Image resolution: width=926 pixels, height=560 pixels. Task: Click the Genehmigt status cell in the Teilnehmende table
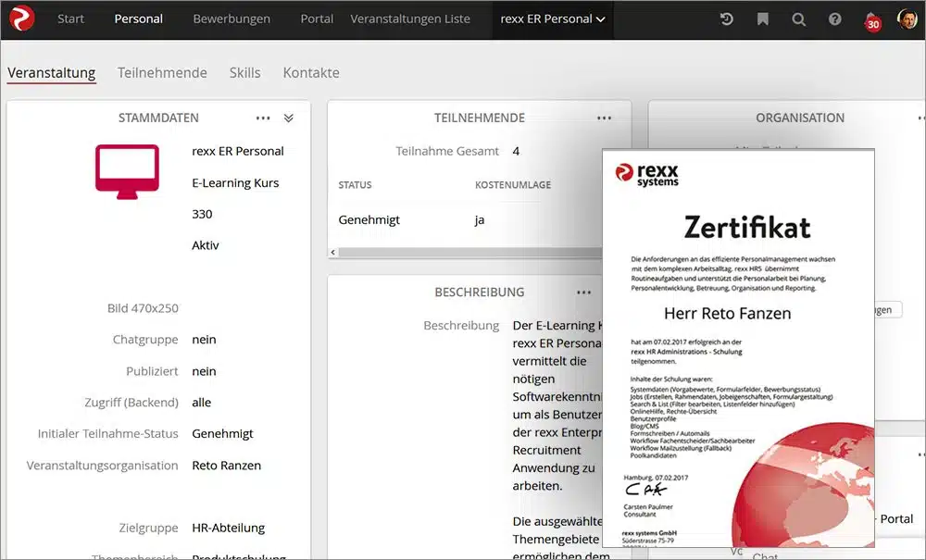coord(369,219)
